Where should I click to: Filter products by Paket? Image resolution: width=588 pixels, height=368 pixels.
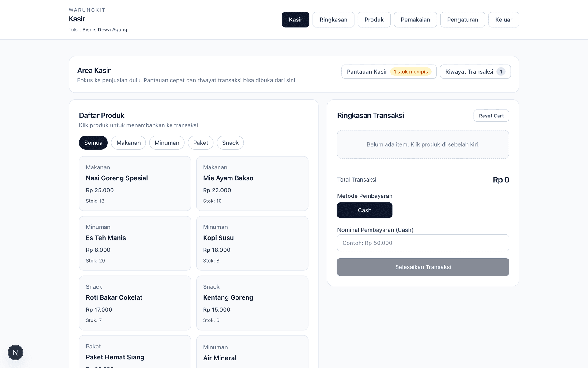click(201, 143)
